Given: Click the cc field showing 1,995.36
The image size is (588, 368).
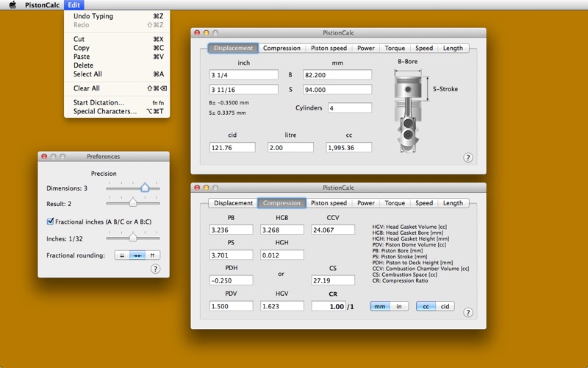Looking at the screenshot, I should click(x=349, y=148).
